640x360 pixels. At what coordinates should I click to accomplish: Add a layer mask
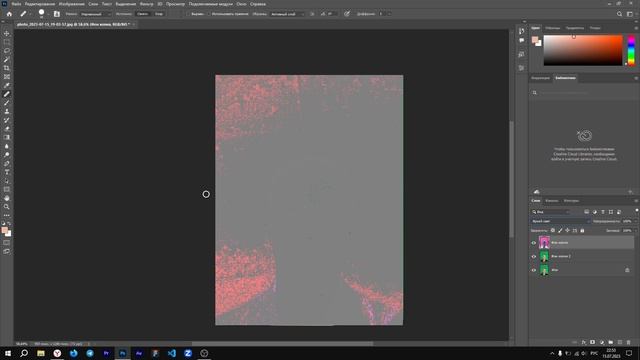tap(593, 342)
